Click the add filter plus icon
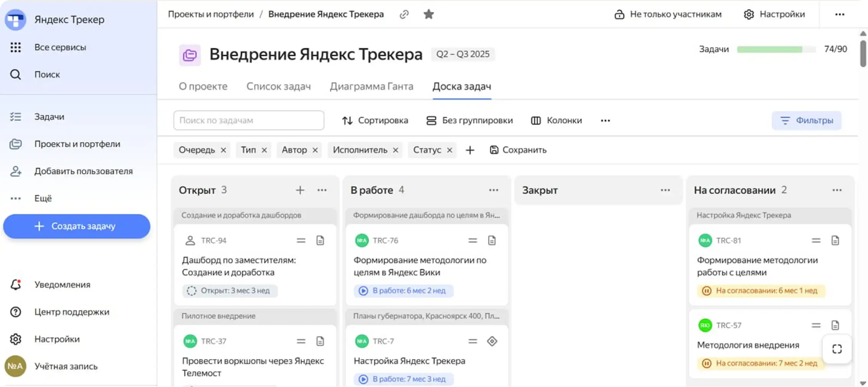Screen dimensions: 868x387 click(470, 150)
